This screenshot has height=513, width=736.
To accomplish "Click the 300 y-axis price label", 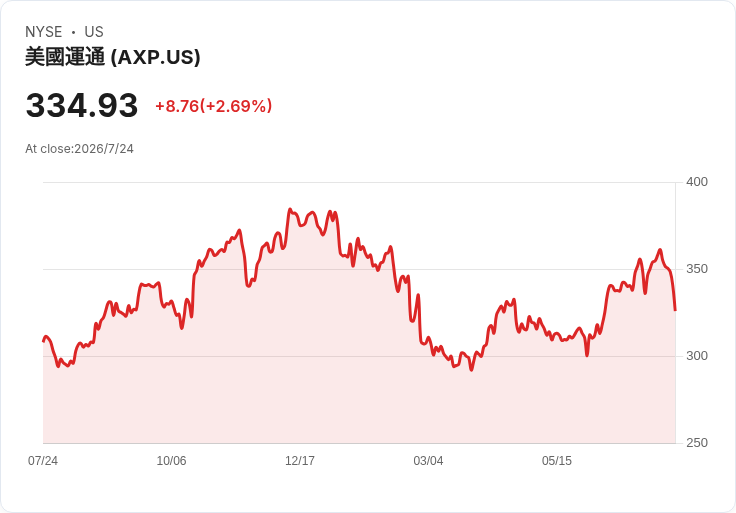I will coord(697,356).
